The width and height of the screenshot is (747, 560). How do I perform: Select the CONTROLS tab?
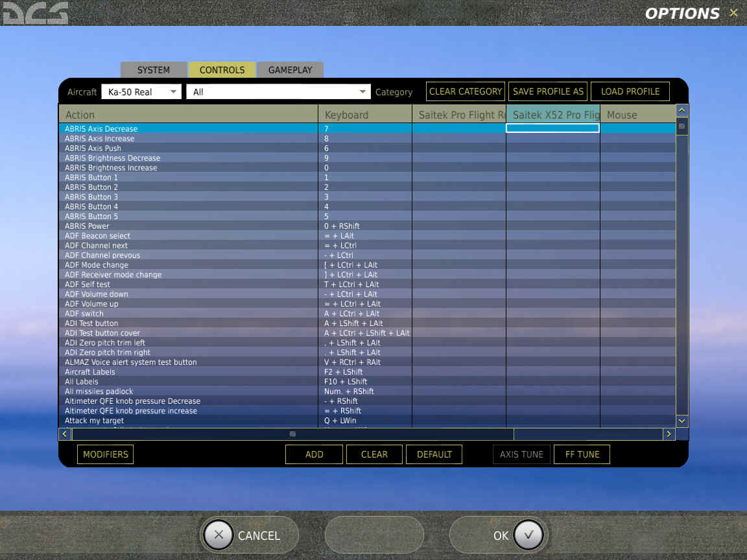222,70
